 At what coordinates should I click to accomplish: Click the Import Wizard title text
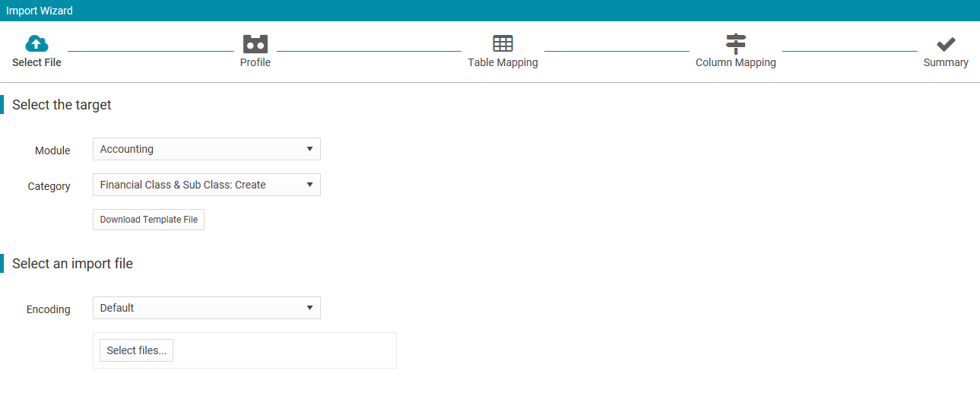[x=40, y=11]
